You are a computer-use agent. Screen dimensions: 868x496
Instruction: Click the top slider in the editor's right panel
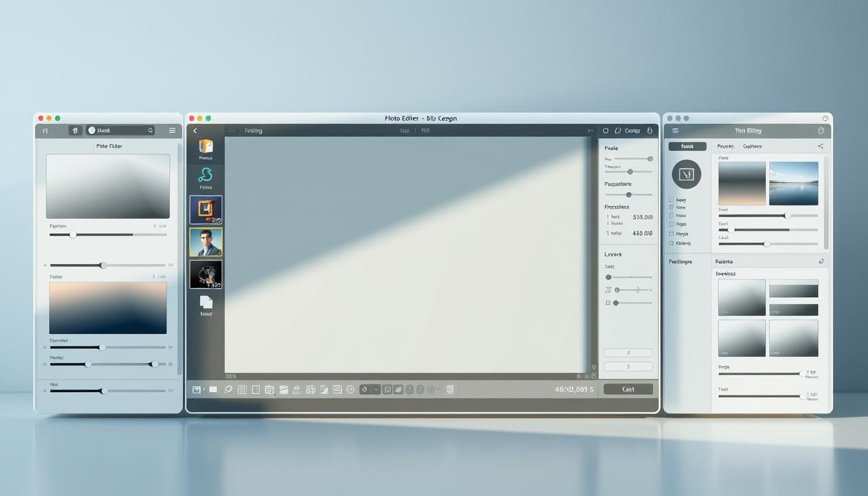click(633, 158)
